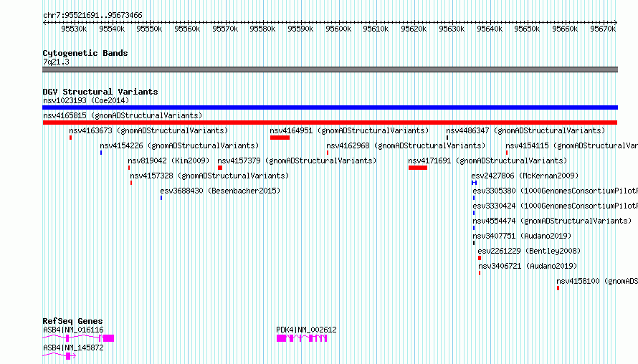638x364 pixels.
Task: Select the small red nsv4157379 marker
Action: (x=220, y=168)
